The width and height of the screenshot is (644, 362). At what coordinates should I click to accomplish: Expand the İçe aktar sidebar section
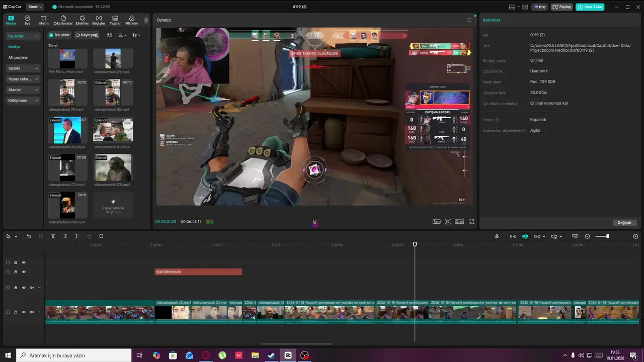[x=23, y=36]
